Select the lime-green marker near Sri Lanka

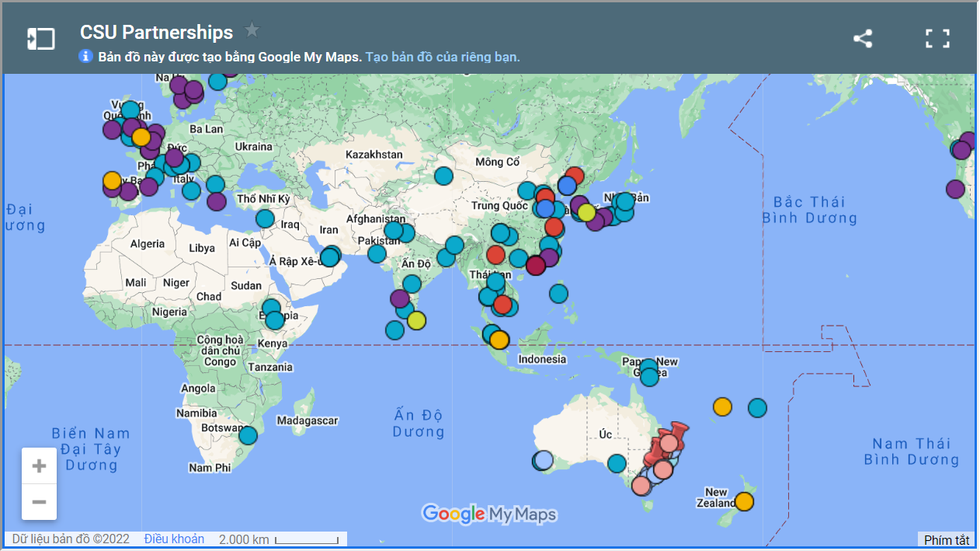pyautogui.click(x=417, y=320)
